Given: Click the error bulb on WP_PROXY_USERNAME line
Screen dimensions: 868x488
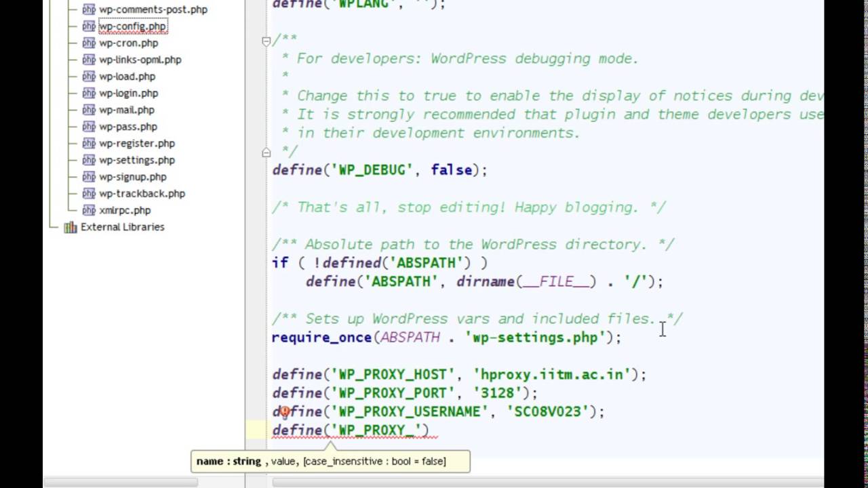Looking at the screenshot, I should [285, 411].
